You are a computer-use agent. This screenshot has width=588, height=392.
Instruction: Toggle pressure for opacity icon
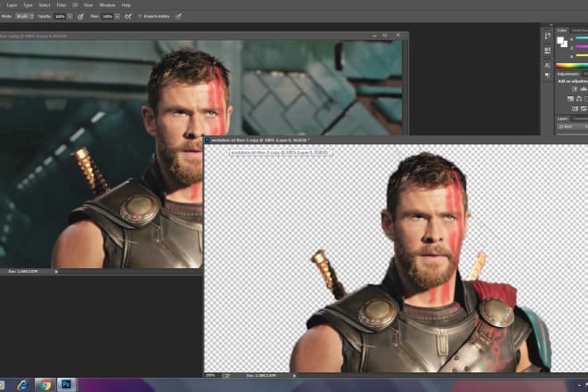tap(80, 17)
